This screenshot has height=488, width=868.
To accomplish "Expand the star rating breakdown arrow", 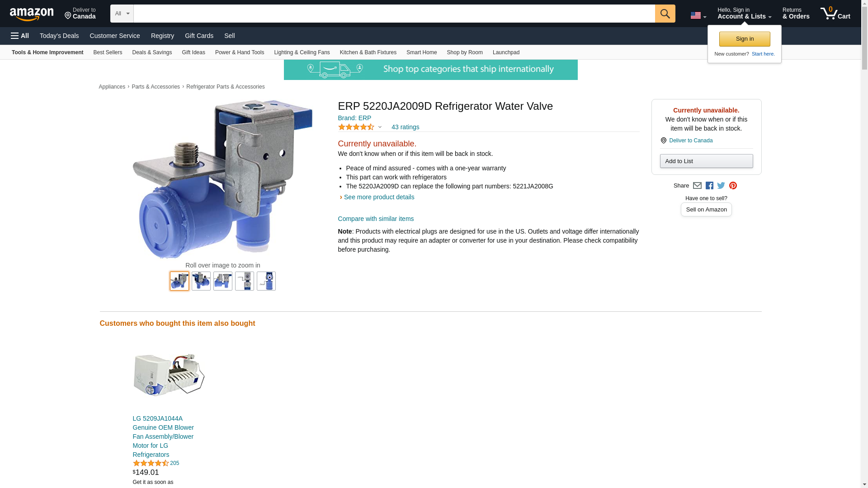I will [380, 127].
